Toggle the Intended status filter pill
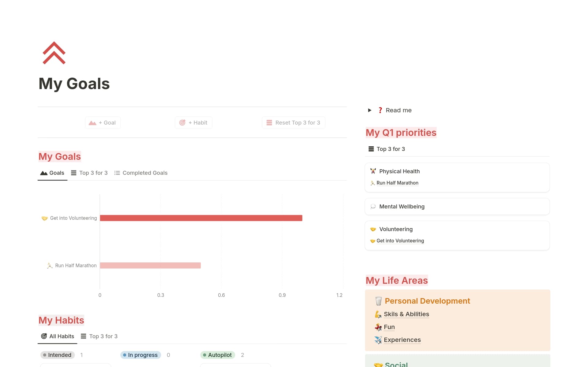This screenshot has height=367, width=588. coord(57,355)
